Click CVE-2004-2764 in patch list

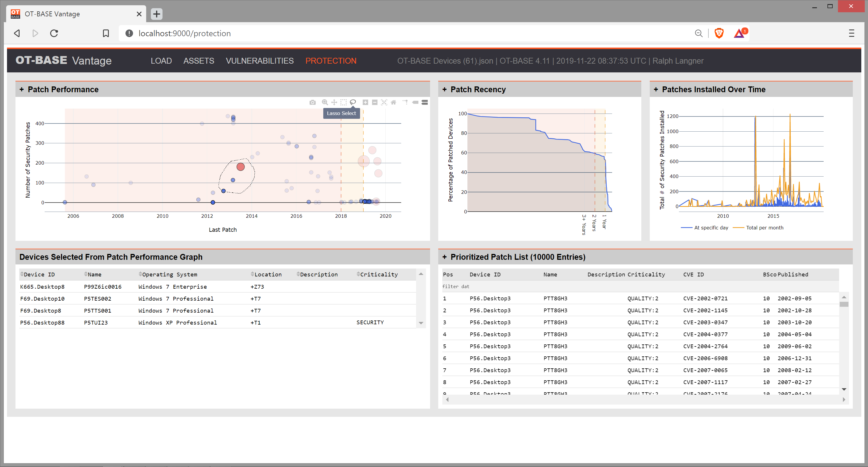(x=705, y=346)
